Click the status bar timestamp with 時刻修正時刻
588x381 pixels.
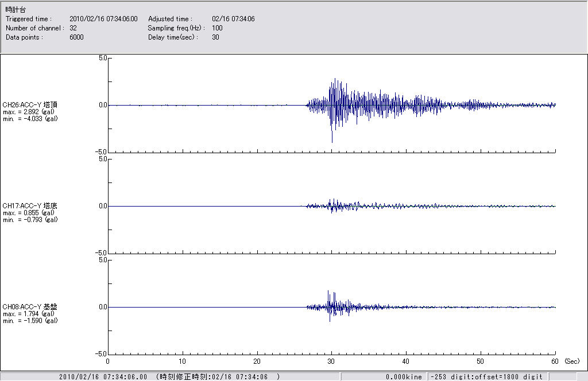pyautogui.click(x=169, y=377)
